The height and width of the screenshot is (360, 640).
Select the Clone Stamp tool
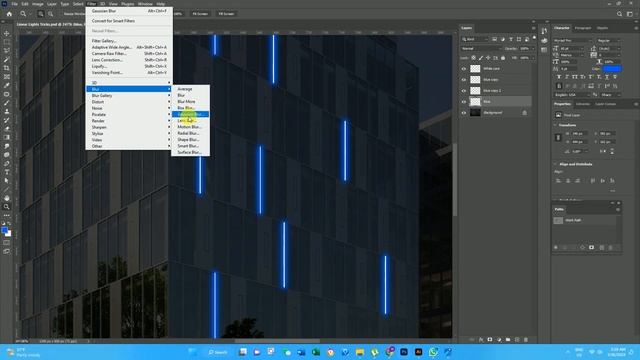(x=7, y=111)
